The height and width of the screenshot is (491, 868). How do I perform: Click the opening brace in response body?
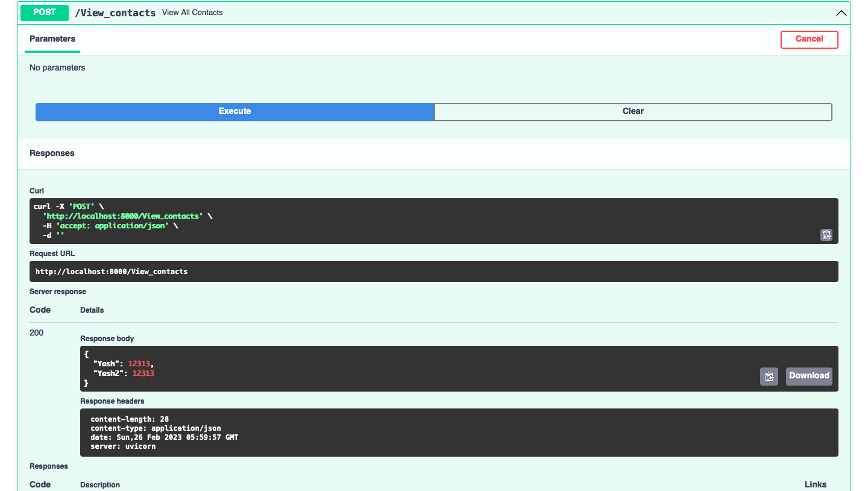point(87,354)
